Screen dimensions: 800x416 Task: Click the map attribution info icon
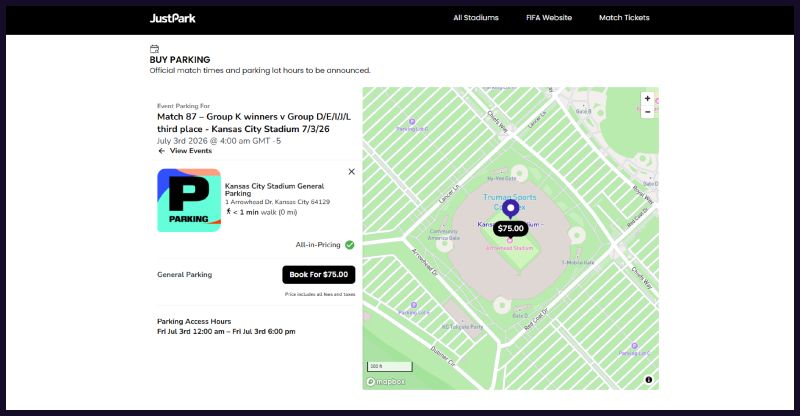coord(648,380)
